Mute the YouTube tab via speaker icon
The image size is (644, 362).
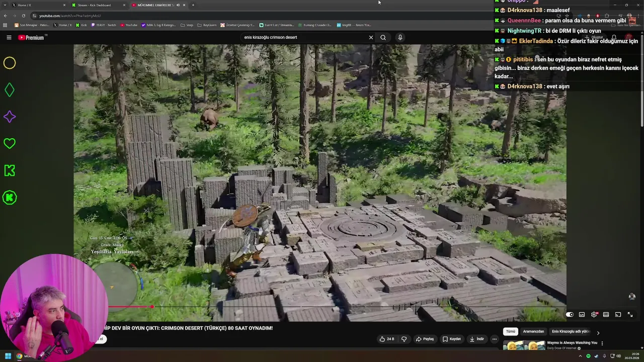(178, 5)
